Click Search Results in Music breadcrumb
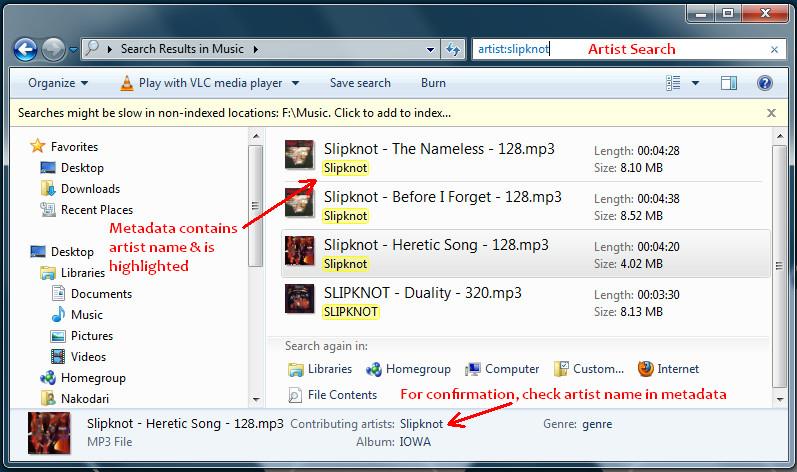The image size is (797, 472). [x=182, y=49]
